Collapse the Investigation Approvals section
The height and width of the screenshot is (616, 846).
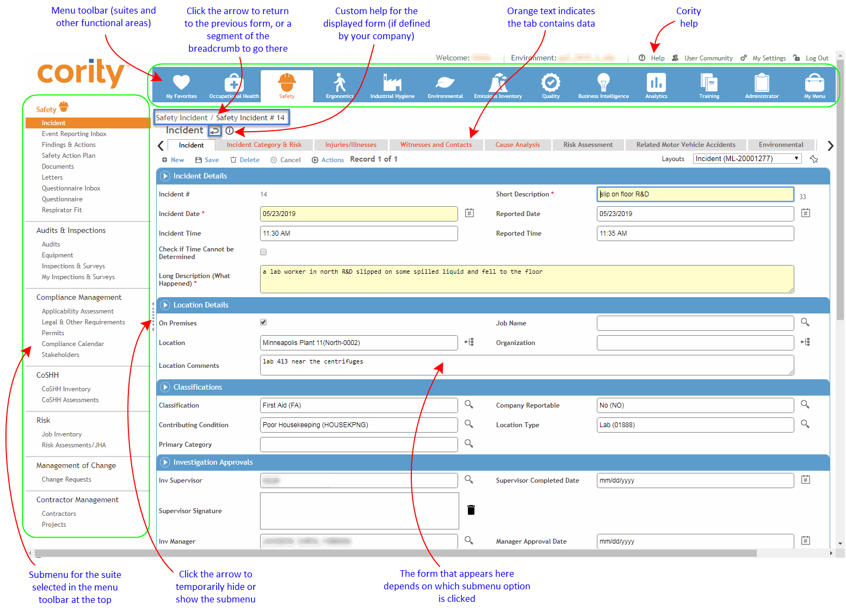165,462
